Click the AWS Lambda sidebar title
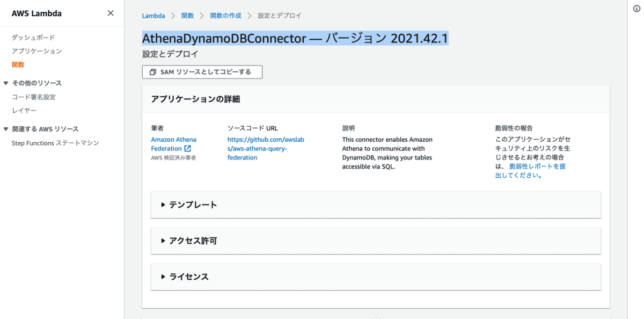Image resolution: width=644 pixels, height=319 pixels. pyautogui.click(x=36, y=13)
